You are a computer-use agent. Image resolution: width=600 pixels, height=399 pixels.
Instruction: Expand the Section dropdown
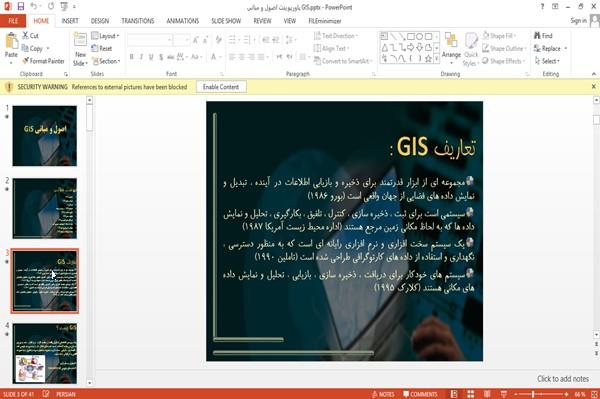click(106, 61)
